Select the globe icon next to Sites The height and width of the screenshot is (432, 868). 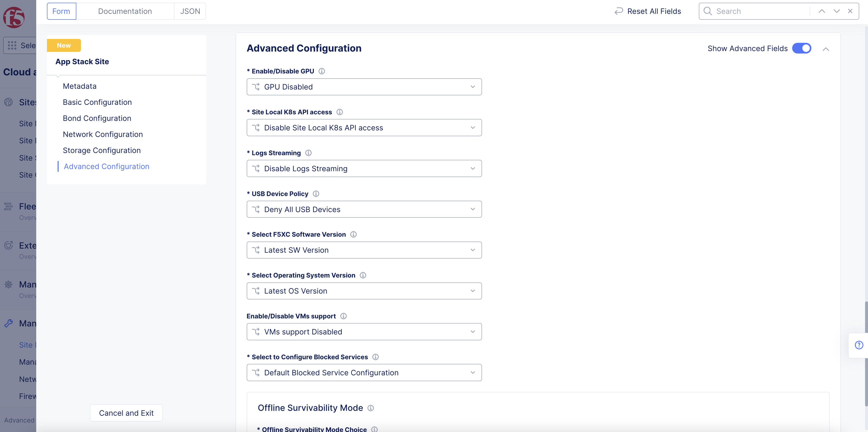click(x=9, y=102)
